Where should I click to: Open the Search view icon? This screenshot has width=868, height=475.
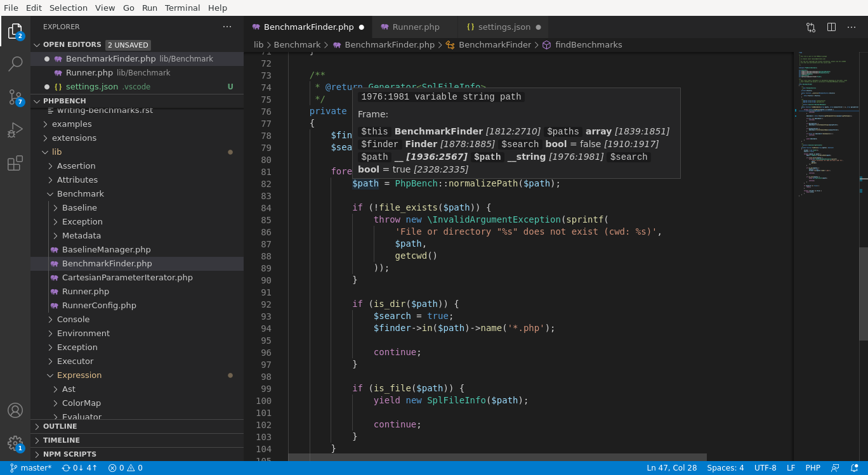(x=15, y=64)
